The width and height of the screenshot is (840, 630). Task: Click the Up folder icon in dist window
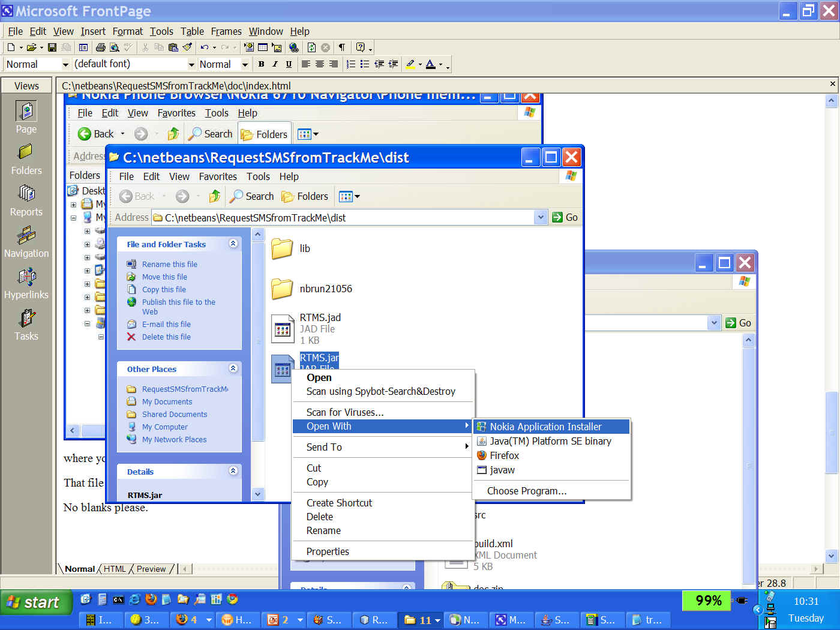(214, 196)
